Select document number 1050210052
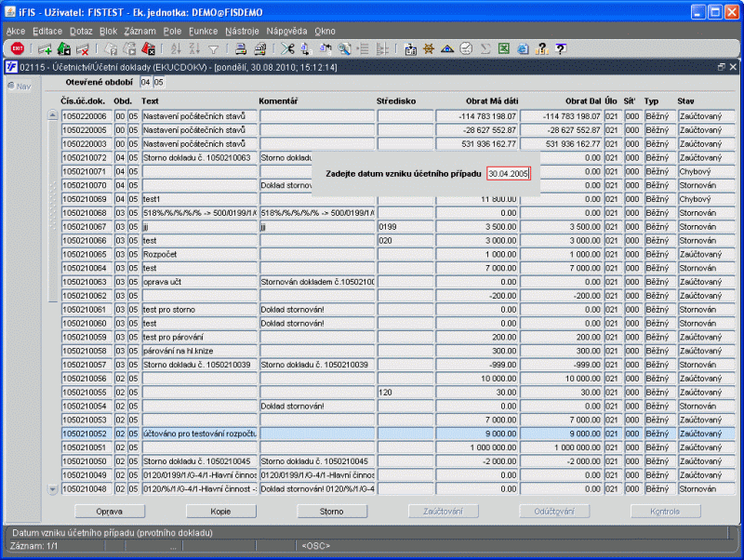744x560 pixels. [x=86, y=433]
